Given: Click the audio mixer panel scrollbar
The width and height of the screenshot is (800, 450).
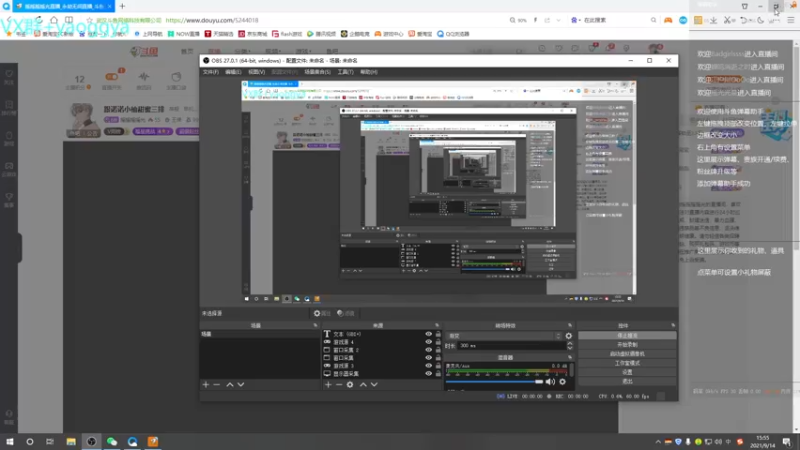Looking at the screenshot, I should (x=572, y=368).
